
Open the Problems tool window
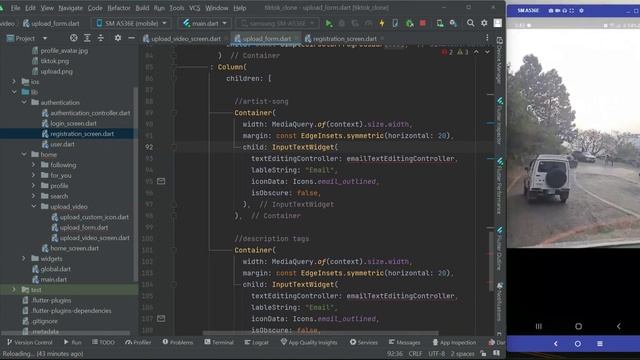[178, 342]
